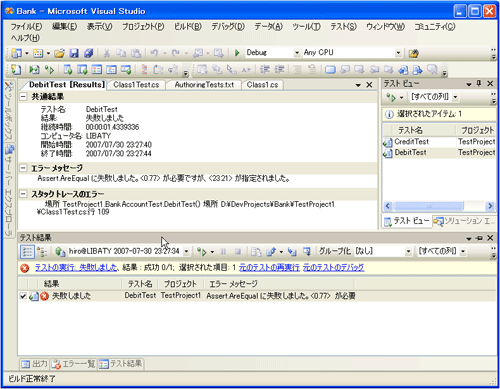500x389 pixels.
Task: Click the Add New Item toolbar icon
Action: coord(38,53)
